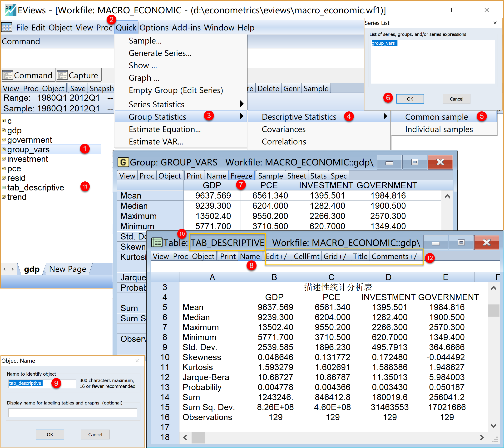
Task: Click the workfile grid icon beside File
Action: pyautogui.click(x=7, y=27)
